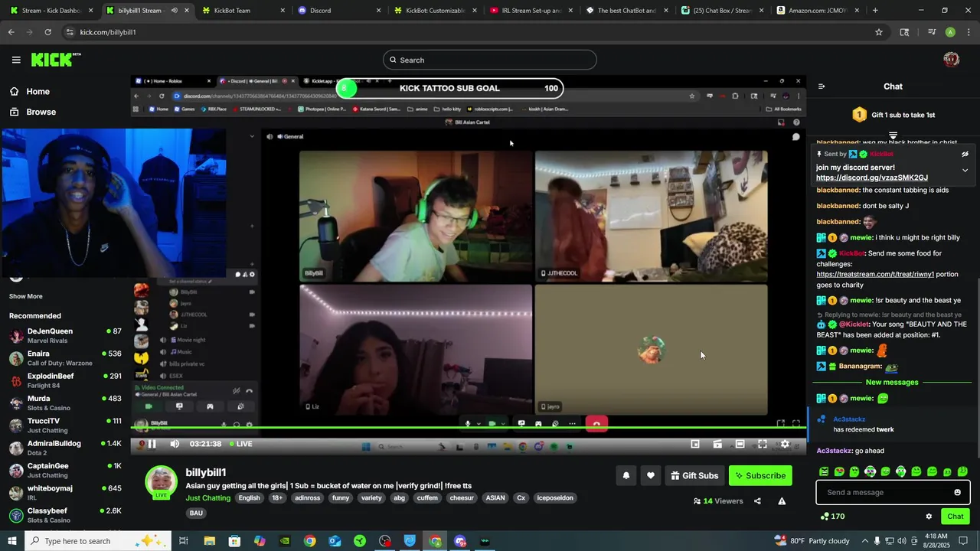The height and width of the screenshot is (551, 980).
Task: Enable notifications with bell button
Action: [626, 475]
